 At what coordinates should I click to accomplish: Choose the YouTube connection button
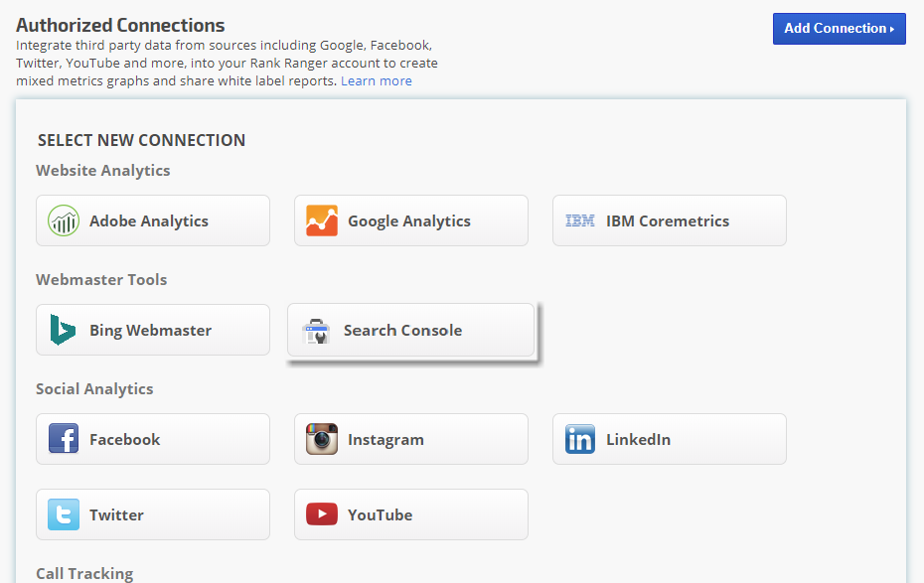pyautogui.click(x=411, y=514)
